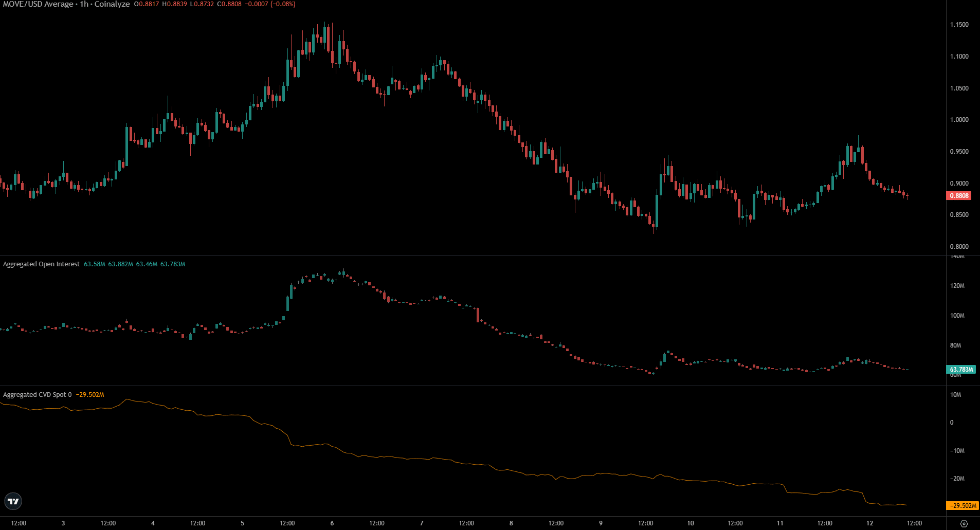
Task: Click the 1.0000 price axis label
Action: click(959, 120)
